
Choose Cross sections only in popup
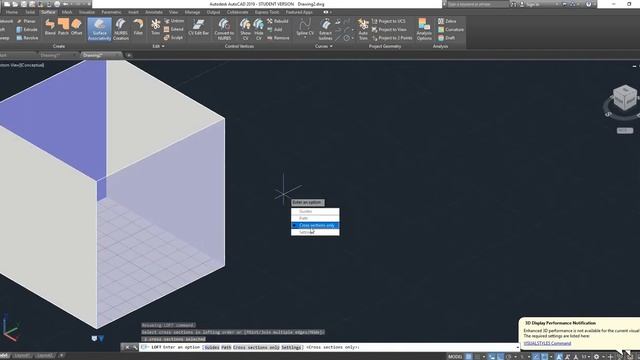tap(315, 225)
